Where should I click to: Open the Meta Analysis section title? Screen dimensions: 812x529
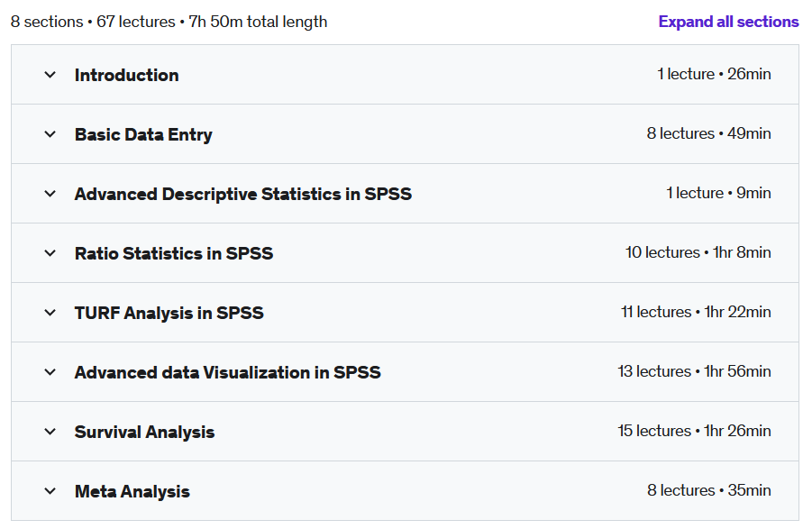pyautogui.click(x=132, y=492)
